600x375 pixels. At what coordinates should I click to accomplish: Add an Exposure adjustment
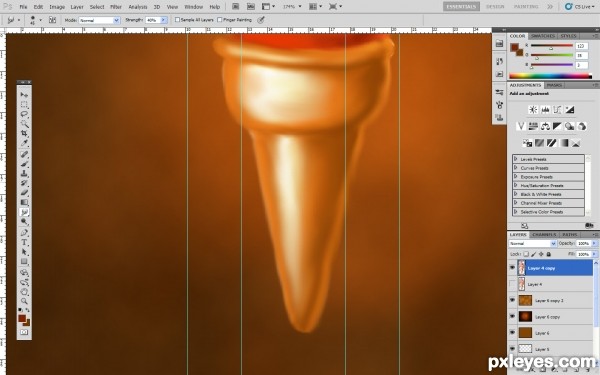pos(570,110)
